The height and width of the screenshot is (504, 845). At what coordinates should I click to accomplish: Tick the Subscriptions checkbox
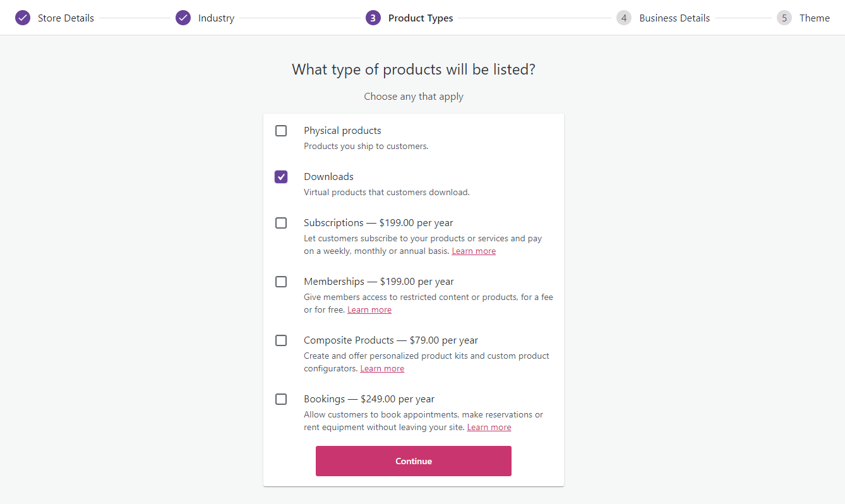point(281,223)
